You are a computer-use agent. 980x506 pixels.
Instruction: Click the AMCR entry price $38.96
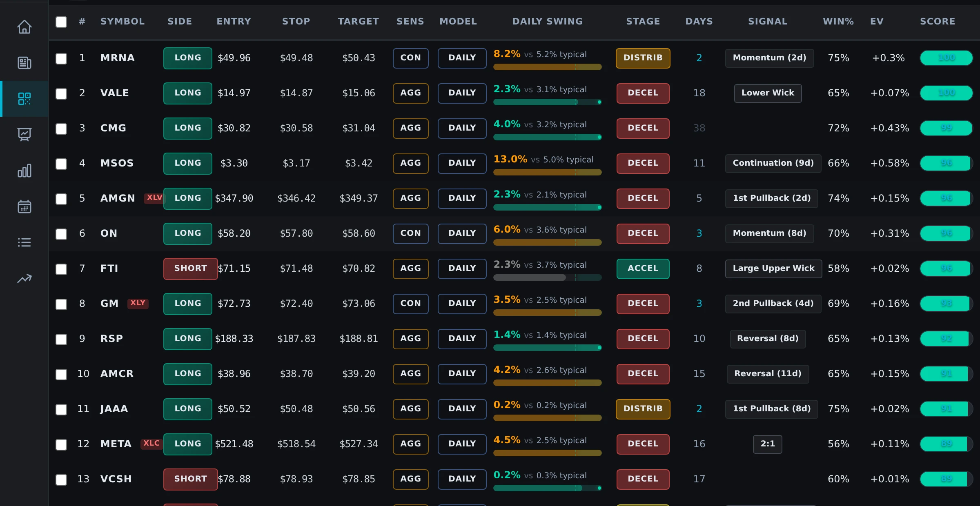tap(234, 374)
